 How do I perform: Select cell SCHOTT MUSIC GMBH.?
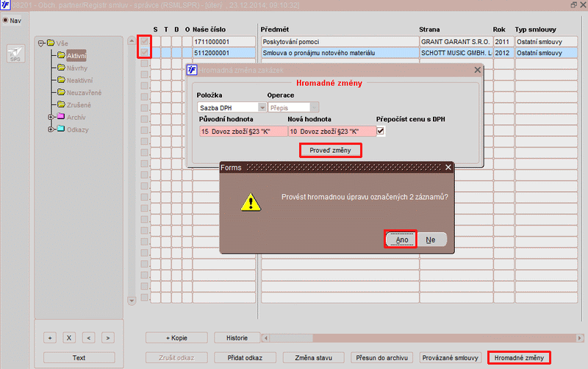(456, 53)
